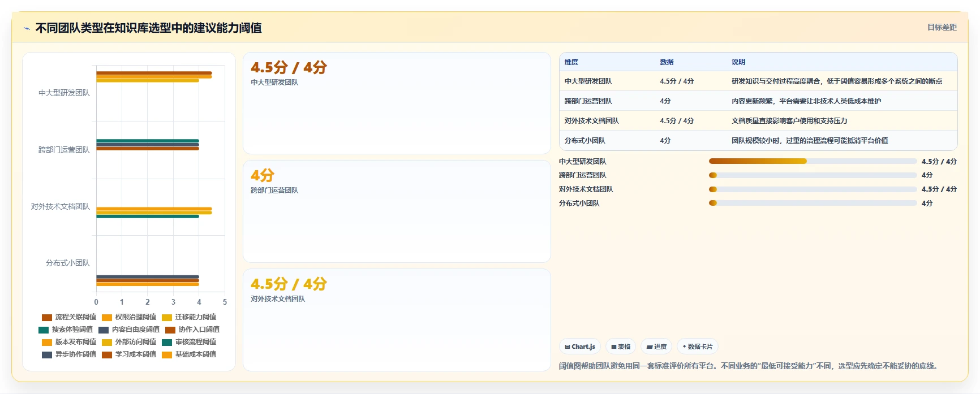
Task: Click the description starting '团队规模较小时'
Action: (810, 141)
